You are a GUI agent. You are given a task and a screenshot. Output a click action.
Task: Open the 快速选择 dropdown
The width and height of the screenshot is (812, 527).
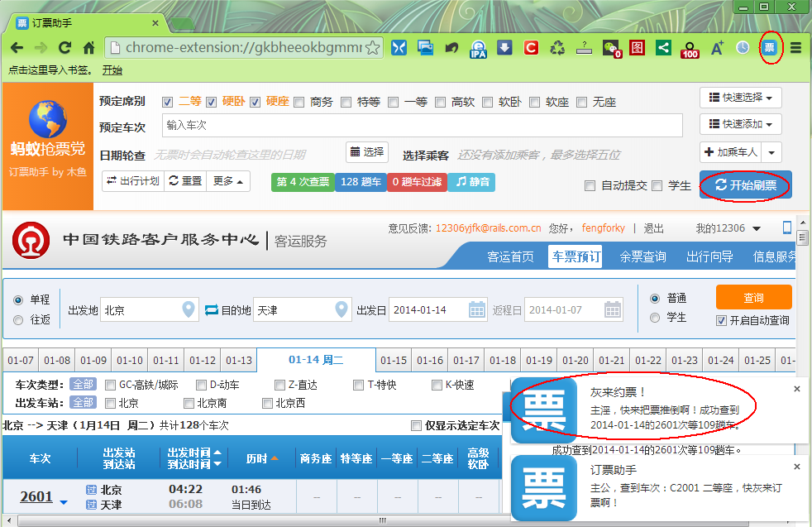(x=741, y=98)
